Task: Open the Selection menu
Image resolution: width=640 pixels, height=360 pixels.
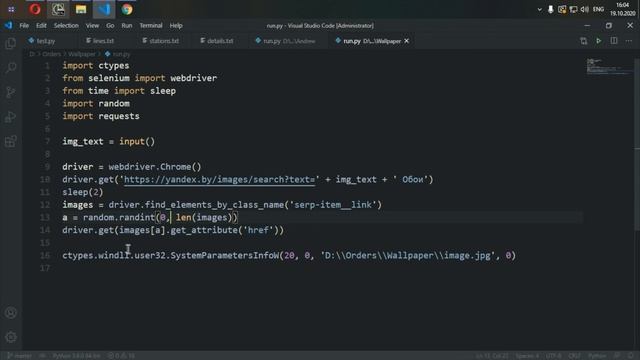Action: pos(66,25)
